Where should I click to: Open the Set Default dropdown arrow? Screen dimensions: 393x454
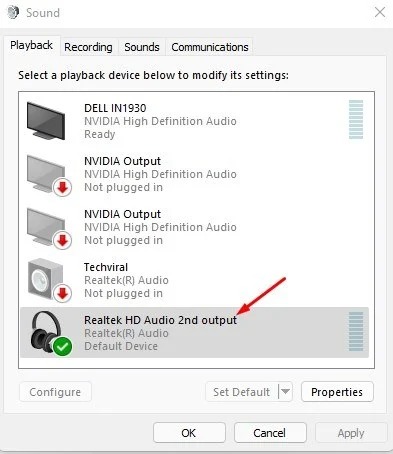[285, 391]
